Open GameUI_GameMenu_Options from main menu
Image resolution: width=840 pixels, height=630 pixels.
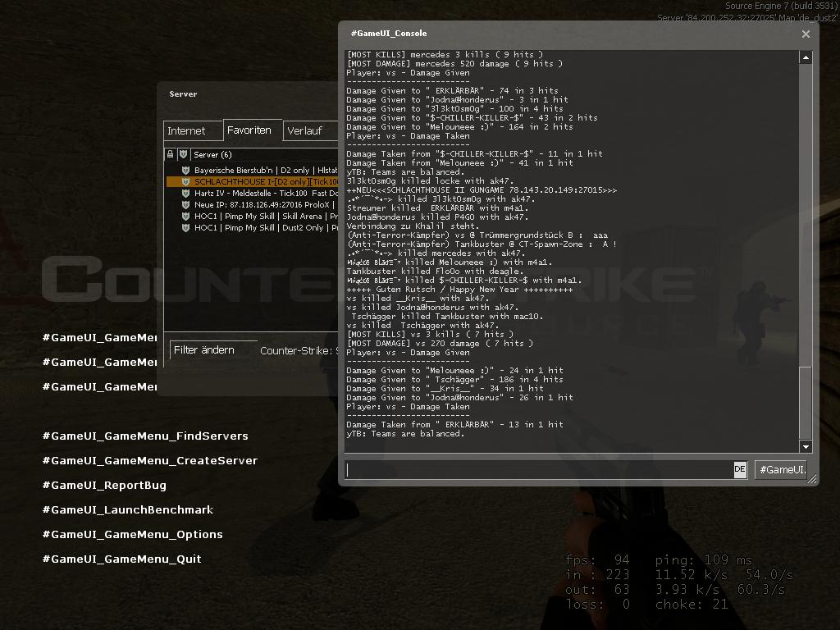(x=133, y=534)
